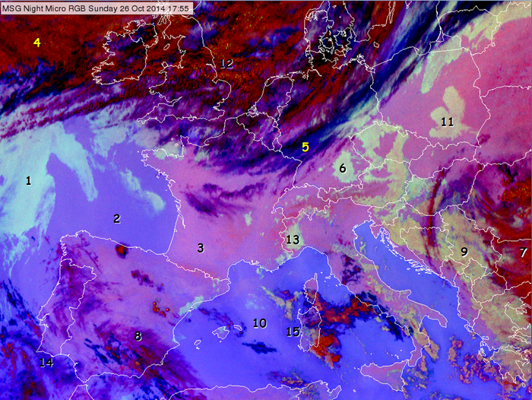
Task: Select marker 3 over southern France
Action: point(200,248)
